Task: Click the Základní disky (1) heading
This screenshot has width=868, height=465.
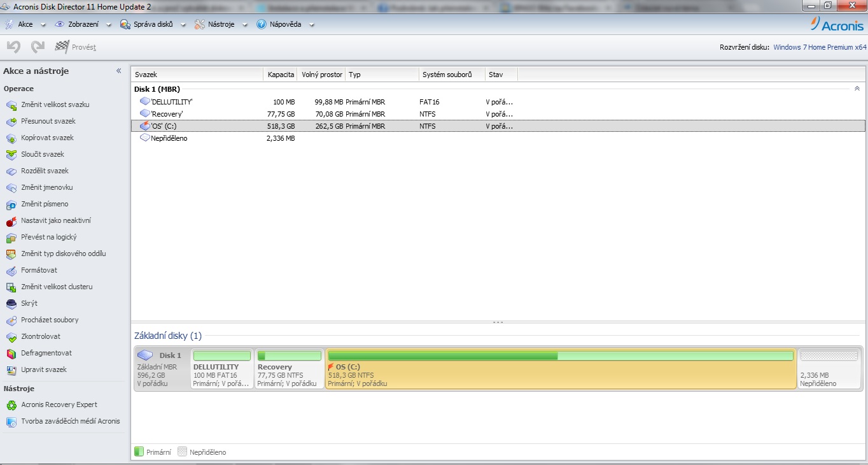Action: pos(168,336)
